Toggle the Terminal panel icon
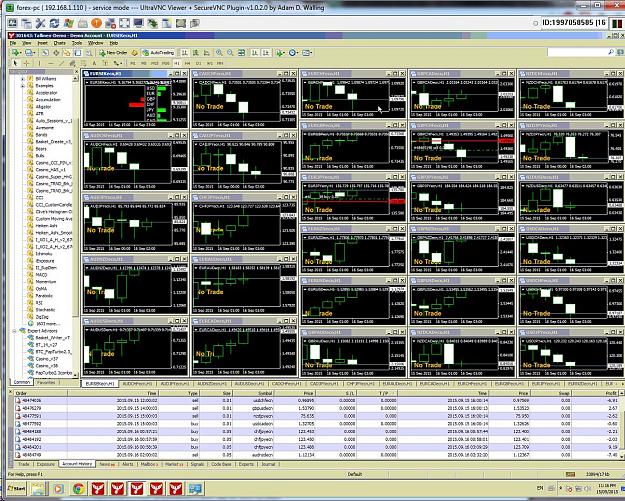 78,53
